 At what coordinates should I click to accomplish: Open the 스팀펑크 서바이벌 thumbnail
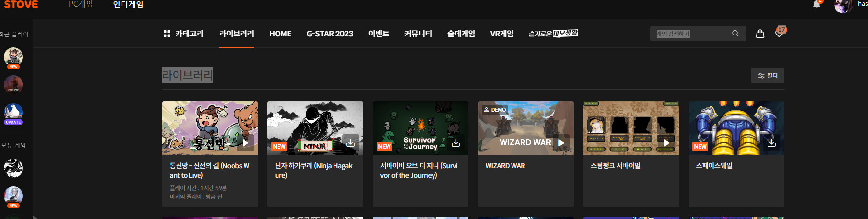point(631,128)
